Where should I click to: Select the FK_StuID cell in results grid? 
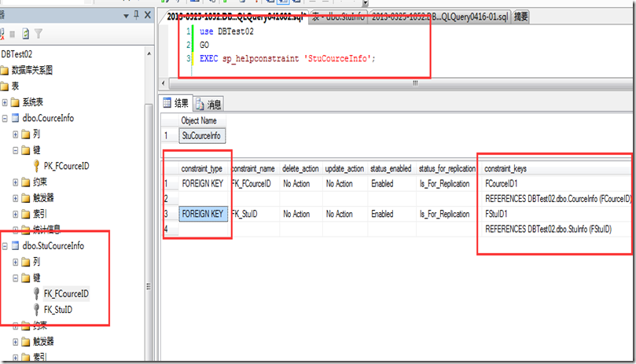tap(254, 214)
